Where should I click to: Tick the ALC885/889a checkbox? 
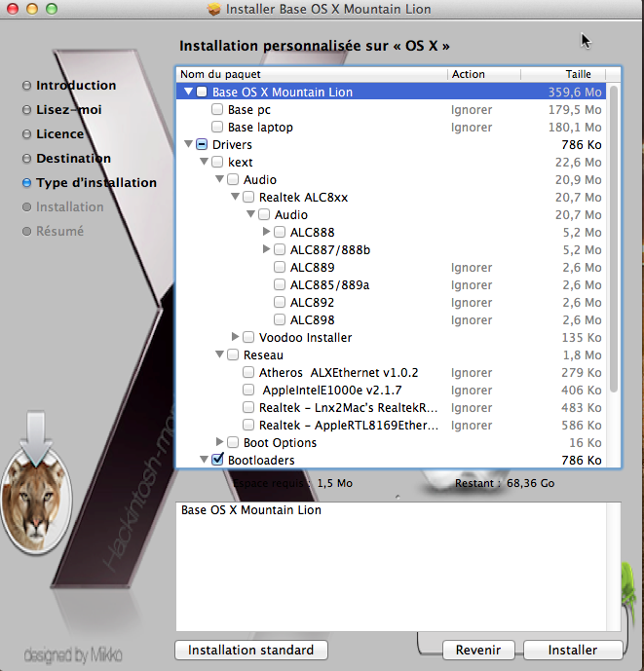[x=280, y=285]
